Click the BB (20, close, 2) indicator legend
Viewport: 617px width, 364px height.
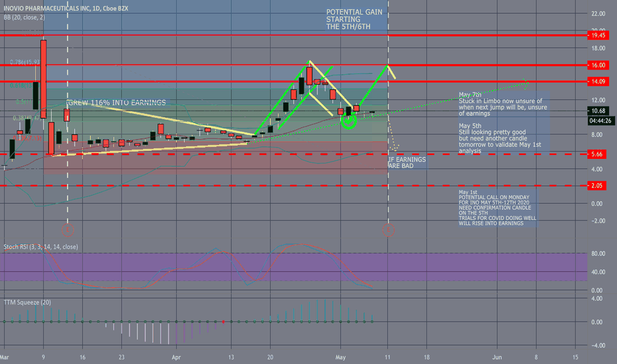click(24, 17)
